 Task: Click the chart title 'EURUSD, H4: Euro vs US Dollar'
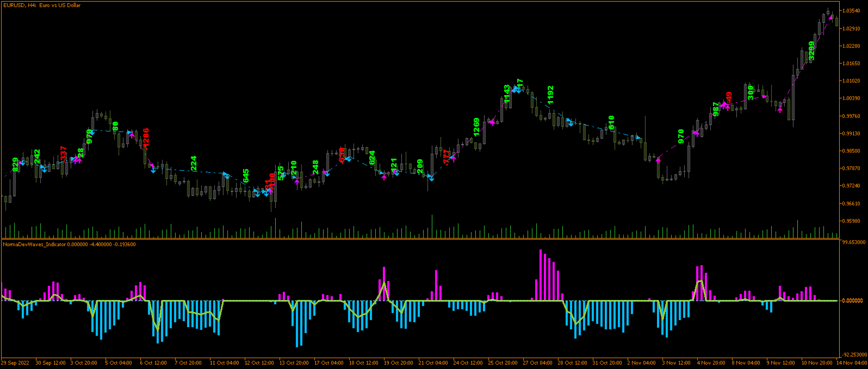41,5
